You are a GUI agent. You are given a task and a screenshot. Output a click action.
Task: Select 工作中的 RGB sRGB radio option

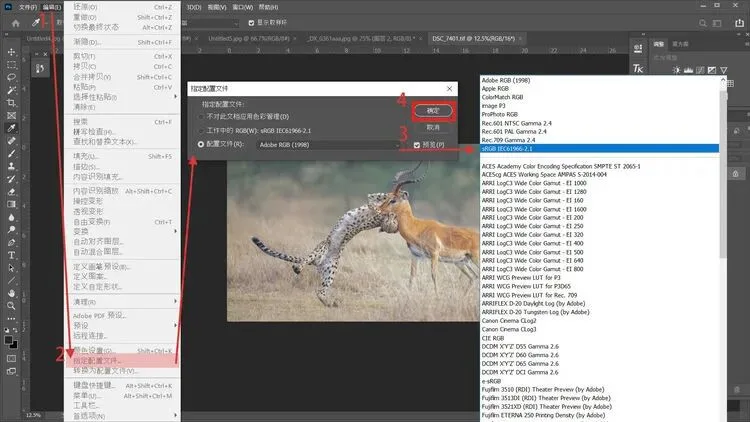pyautogui.click(x=200, y=131)
